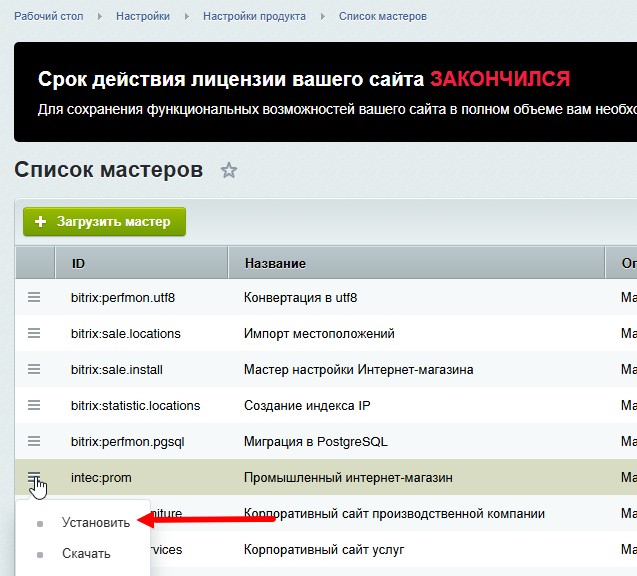Click Промышленный интернет-магазин name cell
Viewport: 637px width, 576px height.
tap(348, 478)
